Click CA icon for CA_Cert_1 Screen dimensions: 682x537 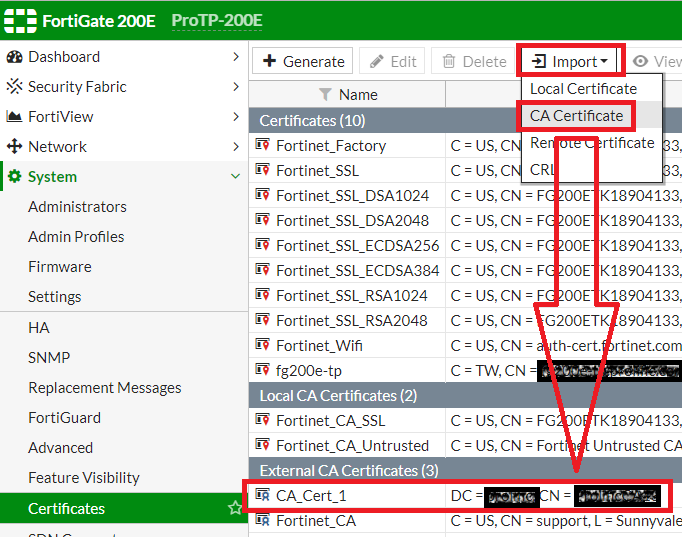click(x=262, y=494)
